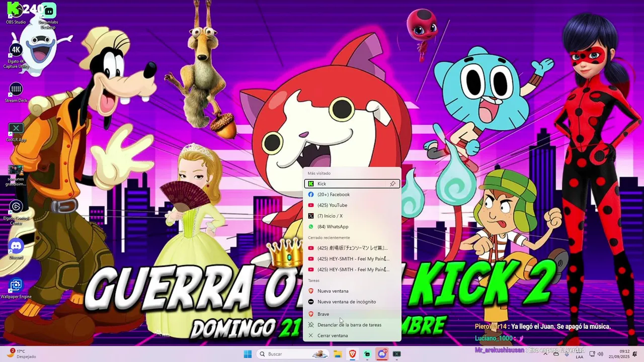Select Elgato Control Center desktop icon
Image resolution: width=644 pixels, height=362 pixels.
click(16, 213)
